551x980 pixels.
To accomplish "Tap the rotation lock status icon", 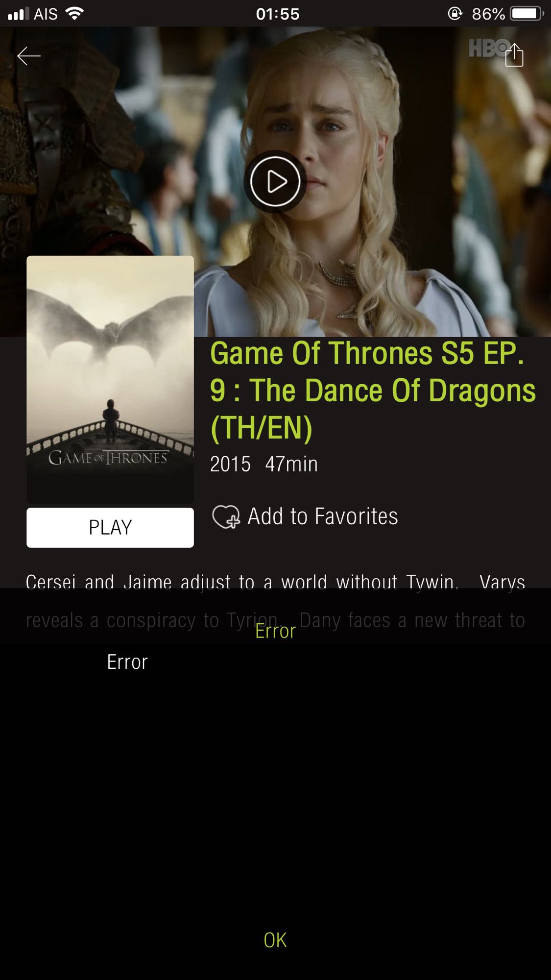I will click(x=455, y=14).
